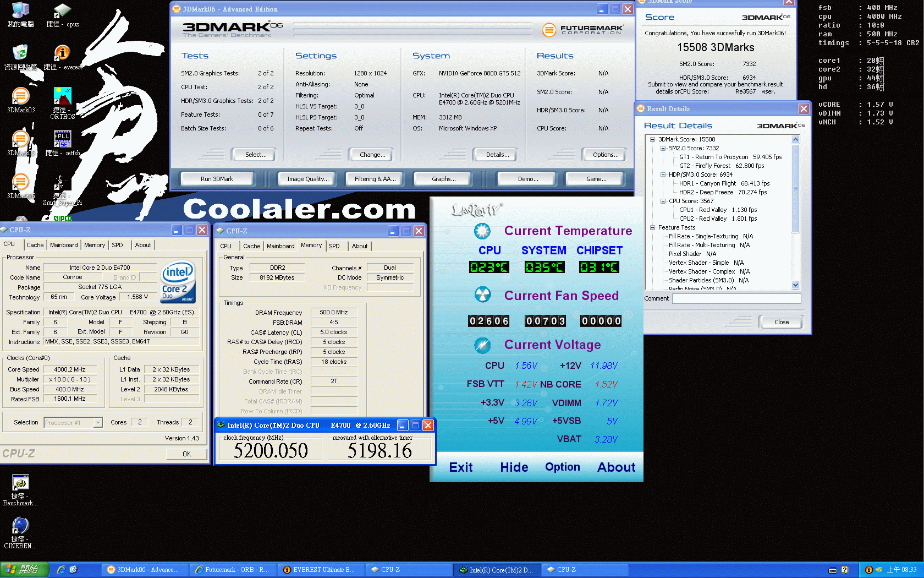924x578 pixels.
Task: Switch to Mainboard tab in left CPU-Z
Action: [64, 245]
